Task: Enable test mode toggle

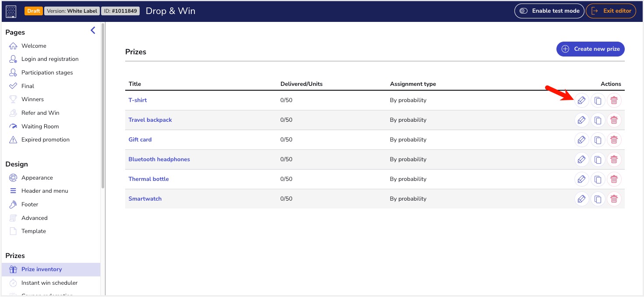Action: pyautogui.click(x=549, y=11)
